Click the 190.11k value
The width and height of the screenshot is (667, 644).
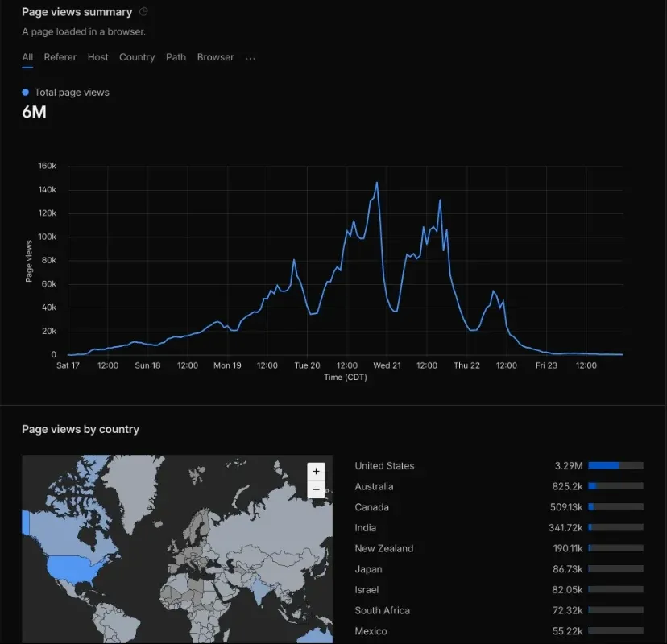(x=568, y=548)
